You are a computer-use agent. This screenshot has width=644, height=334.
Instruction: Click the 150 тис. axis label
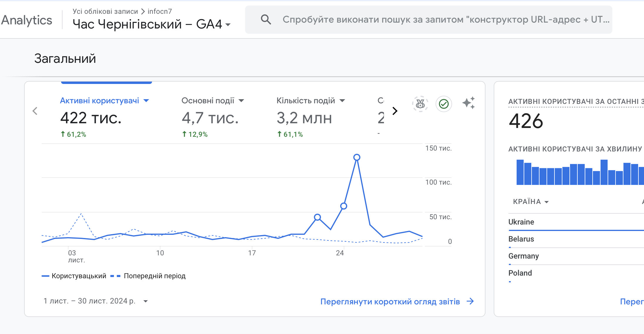pos(439,148)
